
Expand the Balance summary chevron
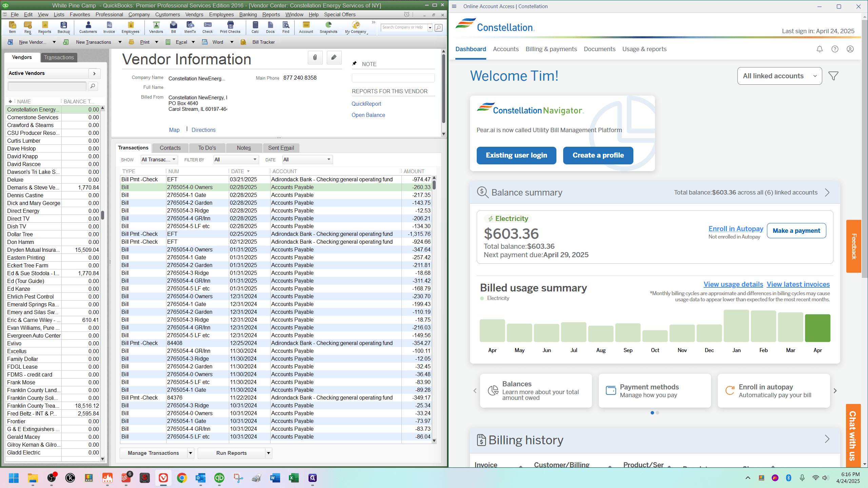tap(827, 192)
